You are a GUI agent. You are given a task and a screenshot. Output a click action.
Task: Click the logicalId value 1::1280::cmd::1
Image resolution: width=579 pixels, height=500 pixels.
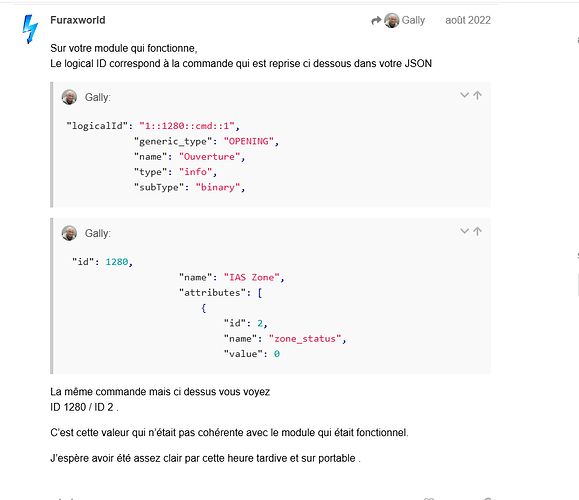[x=187, y=126]
